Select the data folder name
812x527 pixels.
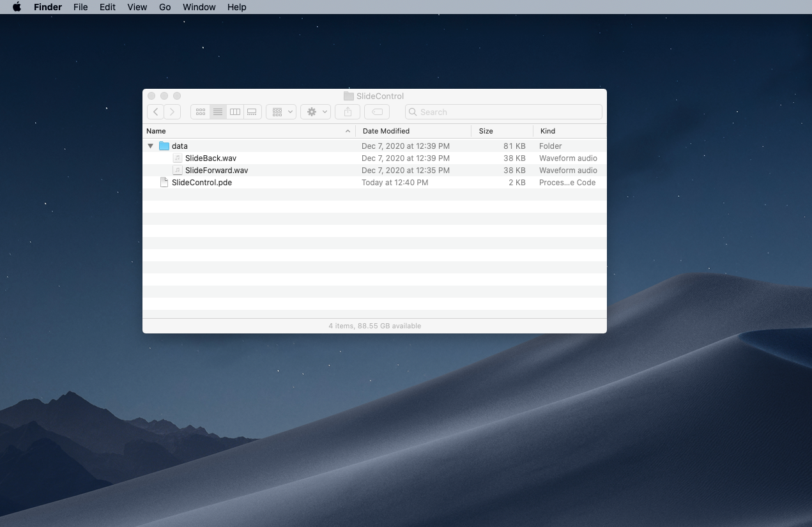(x=180, y=146)
